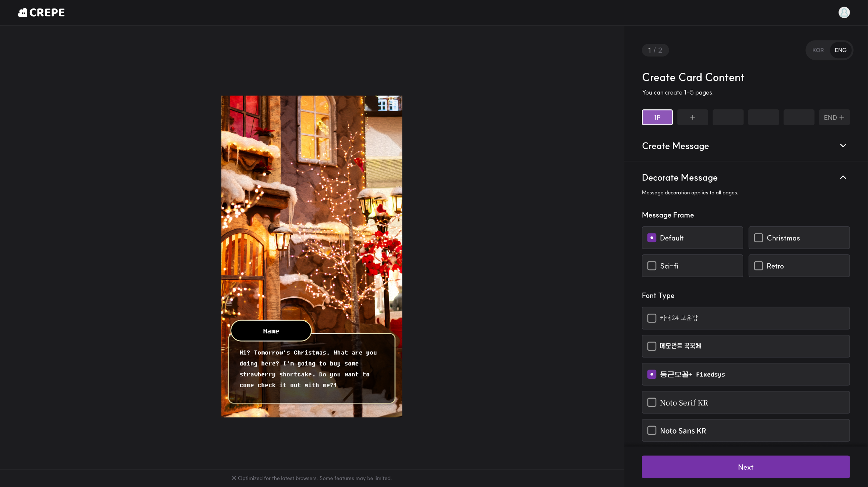The height and width of the screenshot is (487, 868).
Task: Open the user profile avatar
Action: click(x=844, y=13)
